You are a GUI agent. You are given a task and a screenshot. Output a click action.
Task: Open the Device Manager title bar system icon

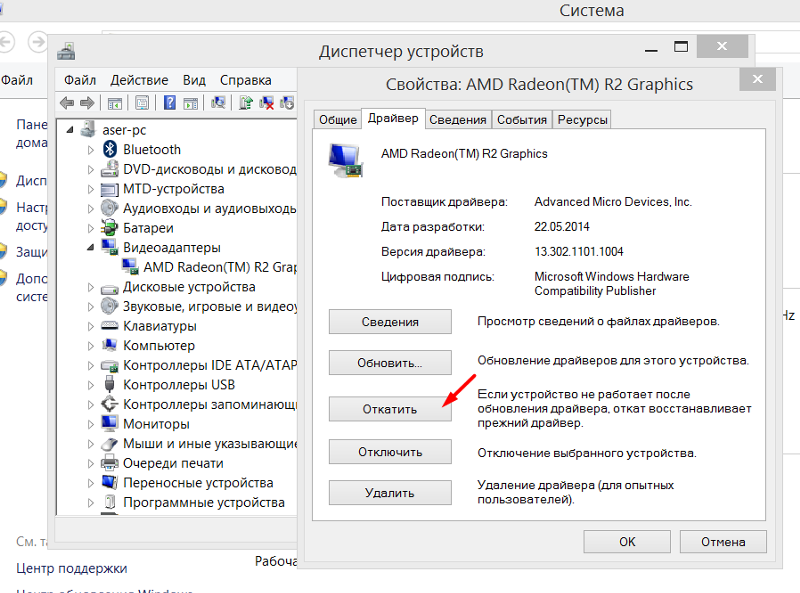tap(66, 51)
